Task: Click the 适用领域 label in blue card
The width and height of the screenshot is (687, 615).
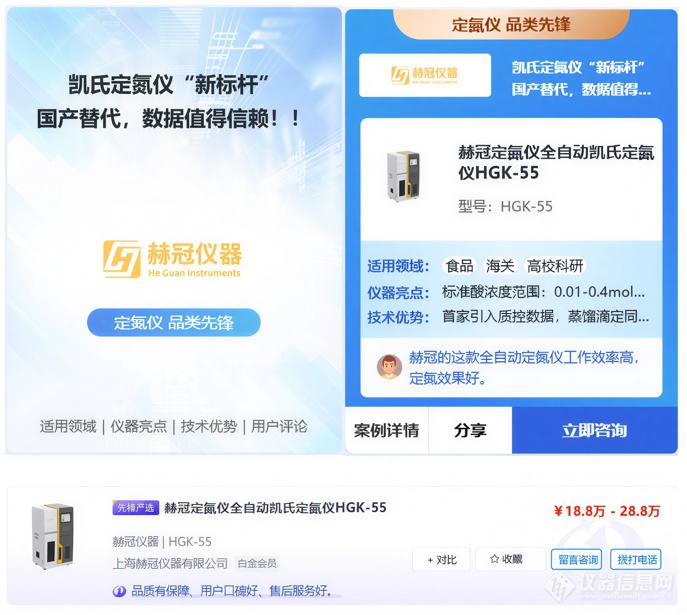Action: (x=398, y=266)
